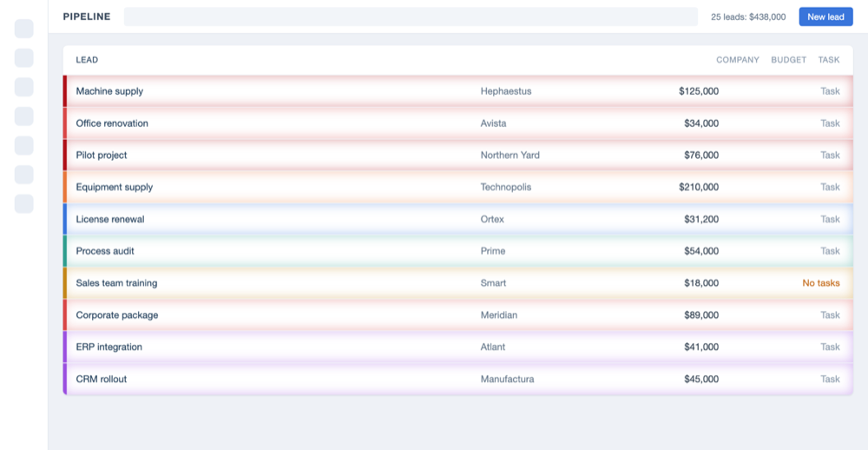868x450 pixels.
Task: Open the Equipment supply lead
Action: click(114, 187)
